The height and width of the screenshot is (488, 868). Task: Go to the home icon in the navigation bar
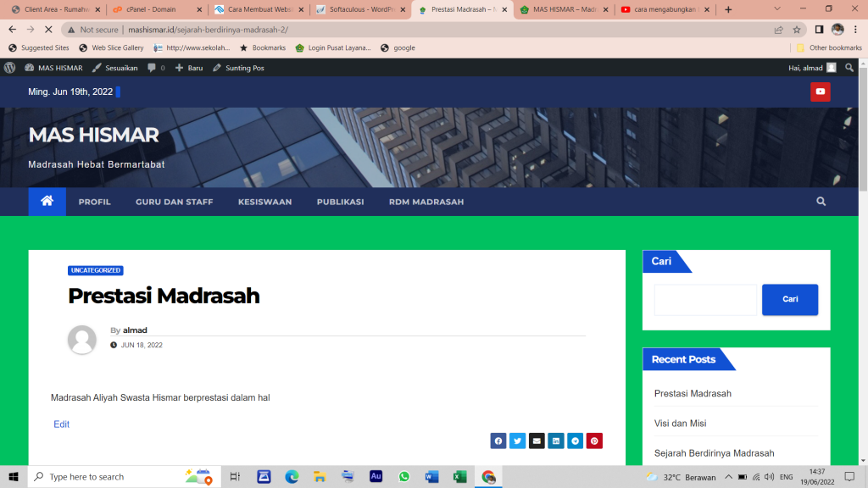click(x=47, y=202)
